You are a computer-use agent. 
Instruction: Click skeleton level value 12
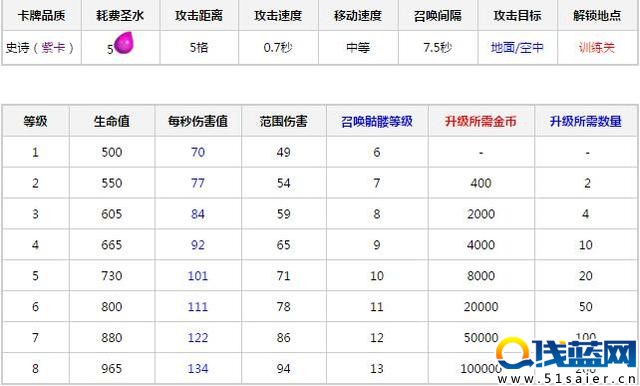pos(377,337)
